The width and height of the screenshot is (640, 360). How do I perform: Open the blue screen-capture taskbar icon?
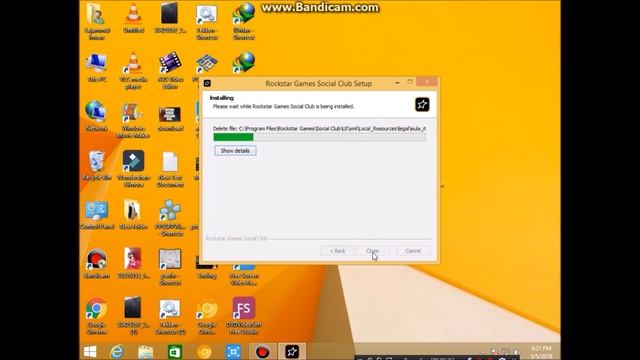(233, 352)
